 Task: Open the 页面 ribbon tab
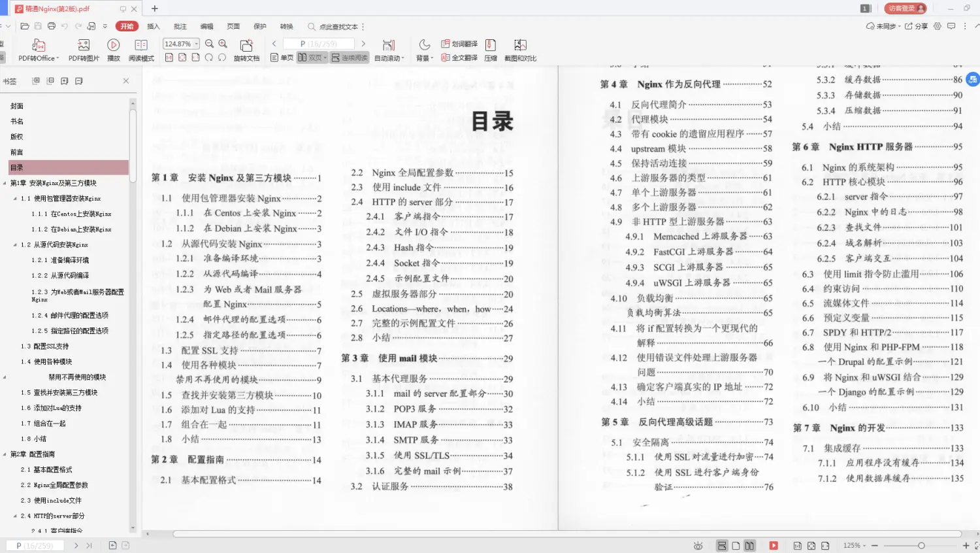click(x=233, y=26)
